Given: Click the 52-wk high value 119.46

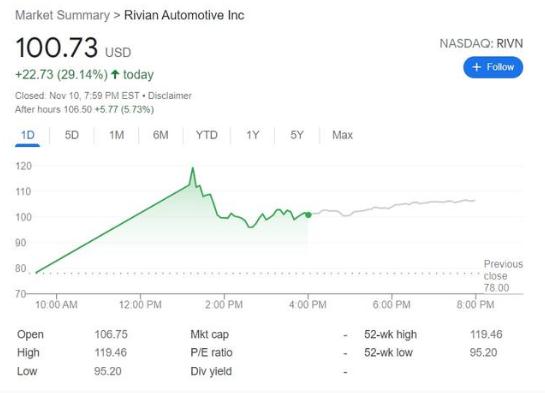Looking at the screenshot, I should point(486,334).
